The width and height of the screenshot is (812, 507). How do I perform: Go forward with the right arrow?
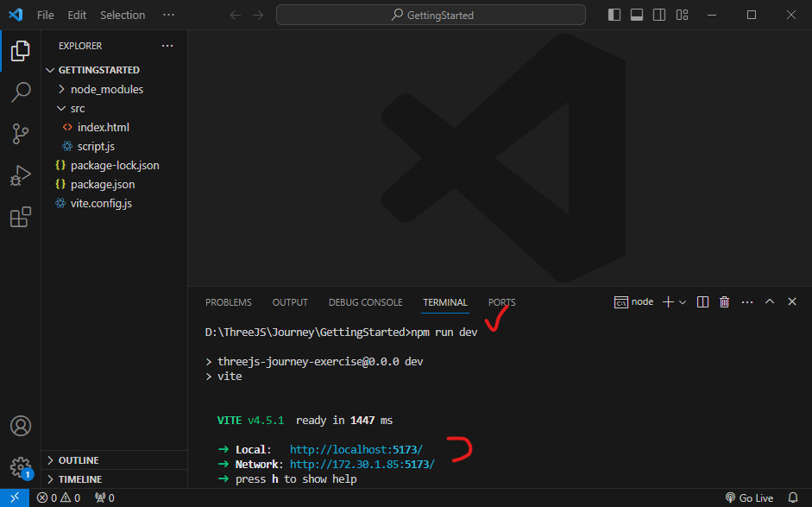click(x=258, y=15)
